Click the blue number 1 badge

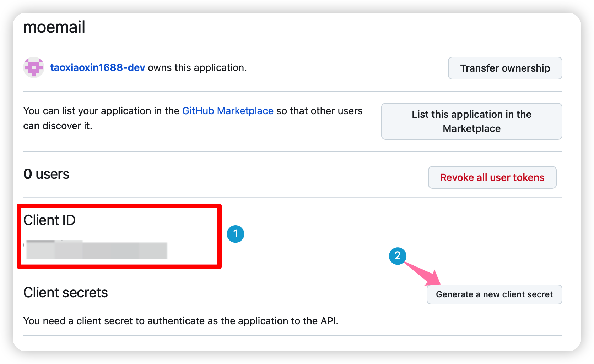(x=235, y=234)
